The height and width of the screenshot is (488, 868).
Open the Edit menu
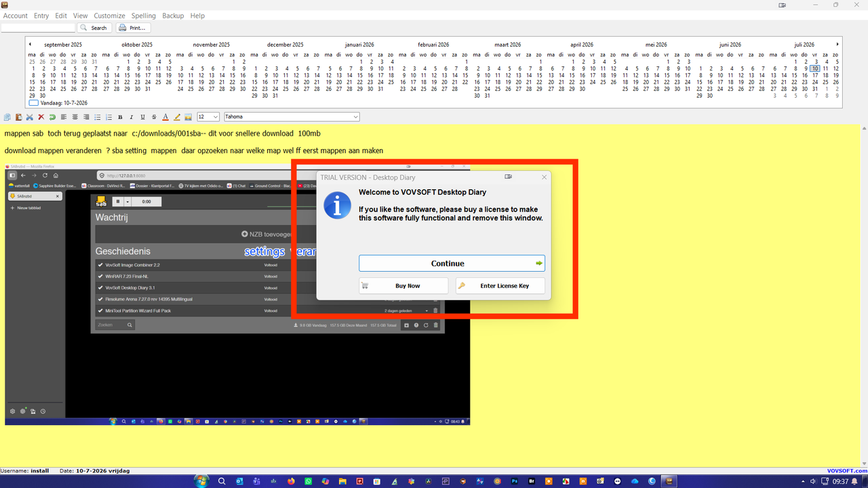pyautogui.click(x=61, y=16)
